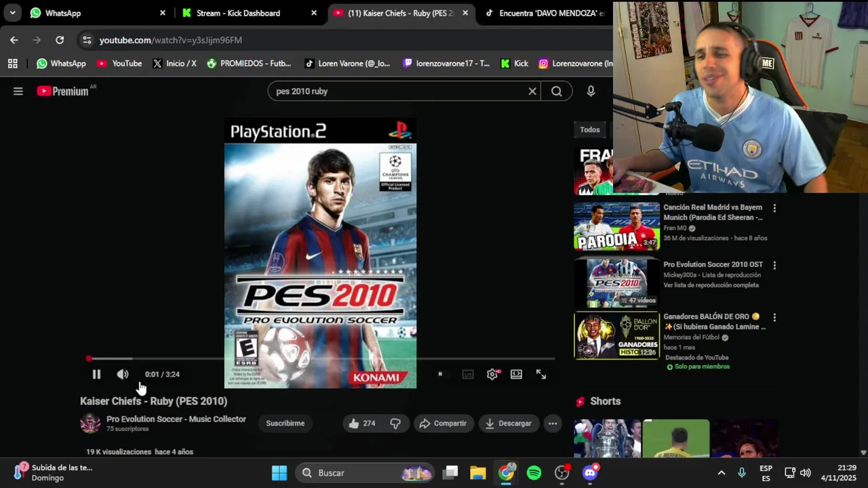Viewport: 868px width, 488px height.
Task: Pause the video with the pause button
Action: pos(96,374)
